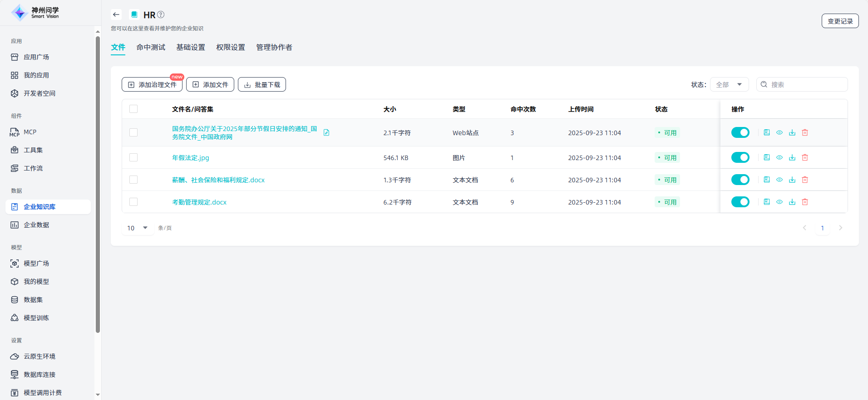Viewport: 868px width, 400px height.
Task: Click the edit icon beside the 国务院办公厅 file name
Action: coord(326,132)
